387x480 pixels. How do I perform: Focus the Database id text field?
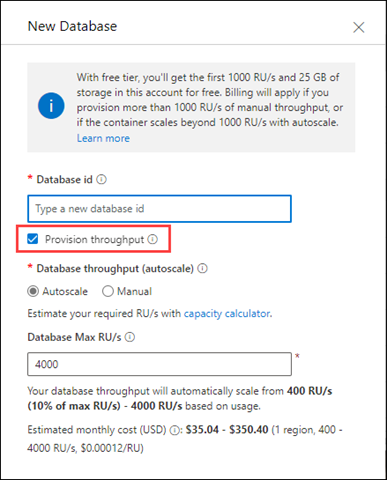160,209
